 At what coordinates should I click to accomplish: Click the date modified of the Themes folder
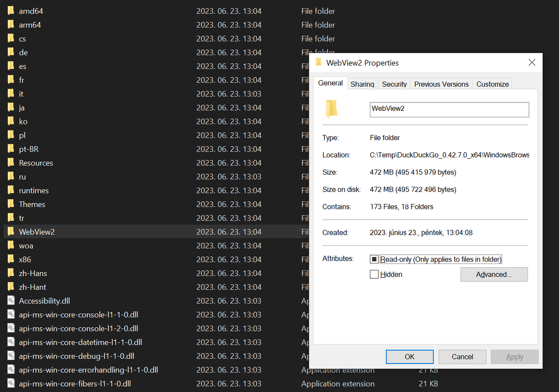click(229, 204)
